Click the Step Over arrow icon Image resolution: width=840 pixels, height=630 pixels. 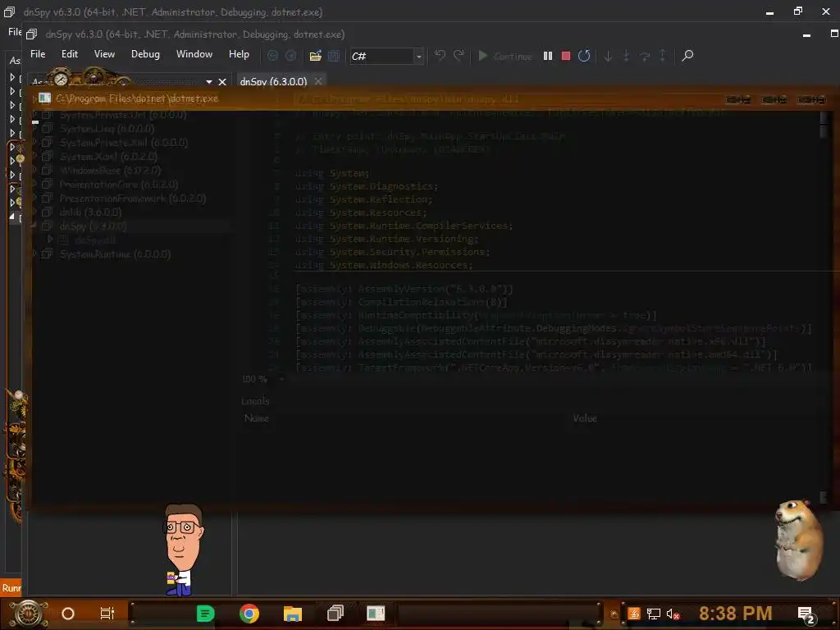[645, 56]
